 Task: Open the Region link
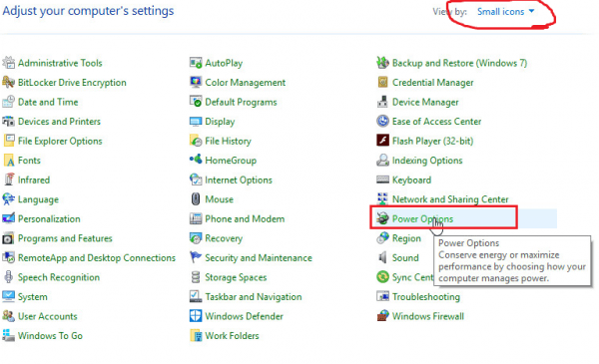(406, 238)
